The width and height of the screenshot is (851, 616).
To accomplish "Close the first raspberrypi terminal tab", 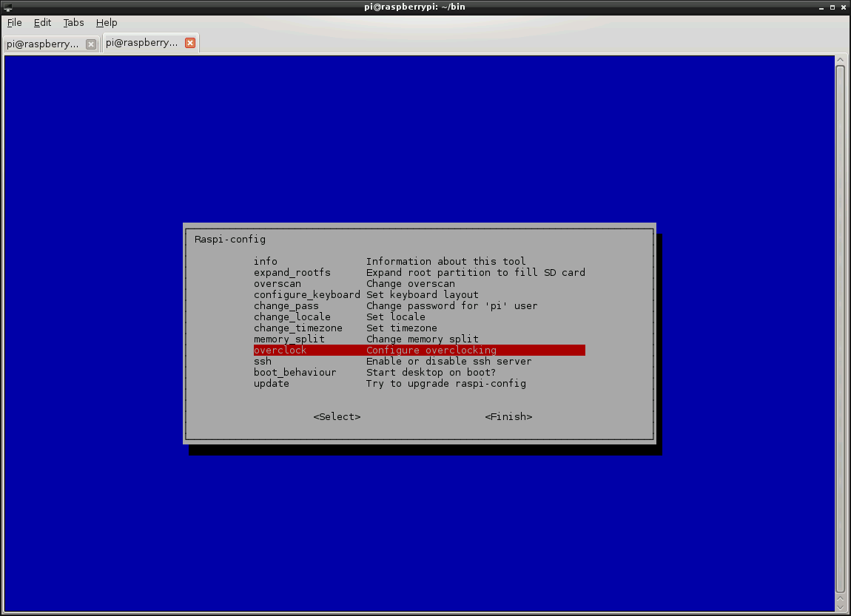I will 91,44.
